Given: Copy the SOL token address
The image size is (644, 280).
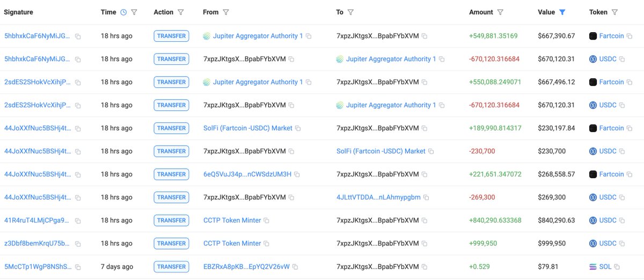Looking at the screenshot, I should pyautogui.click(x=617, y=267).
